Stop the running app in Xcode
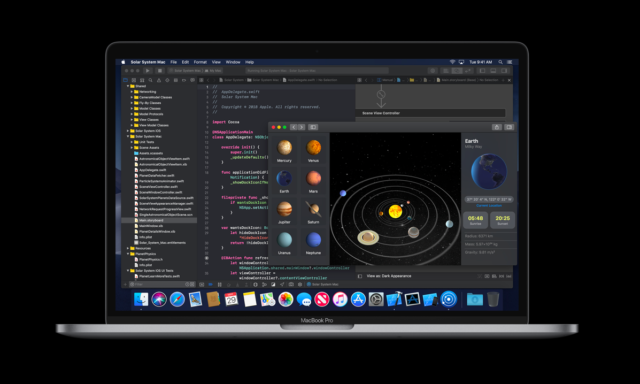The width and height of the screenshot is (640, 384). 160,71
